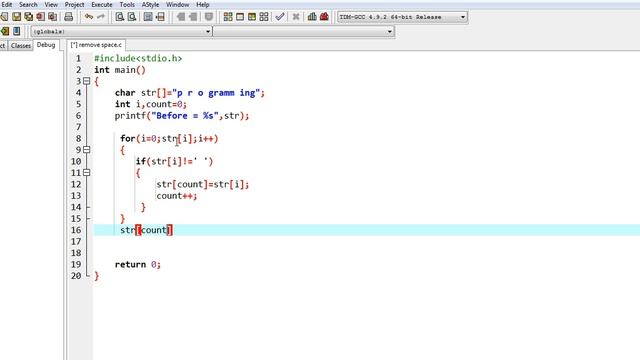The width and height of the screenshot is (640, 360).
Task: Click the if(str[i]!=' ') condition
Action: pos(174,161)
